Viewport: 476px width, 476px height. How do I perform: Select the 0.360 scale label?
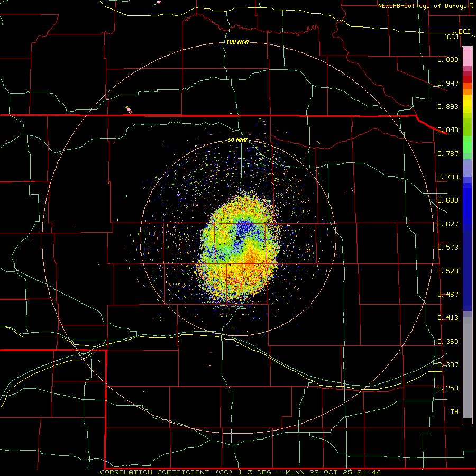click(448, 342)
